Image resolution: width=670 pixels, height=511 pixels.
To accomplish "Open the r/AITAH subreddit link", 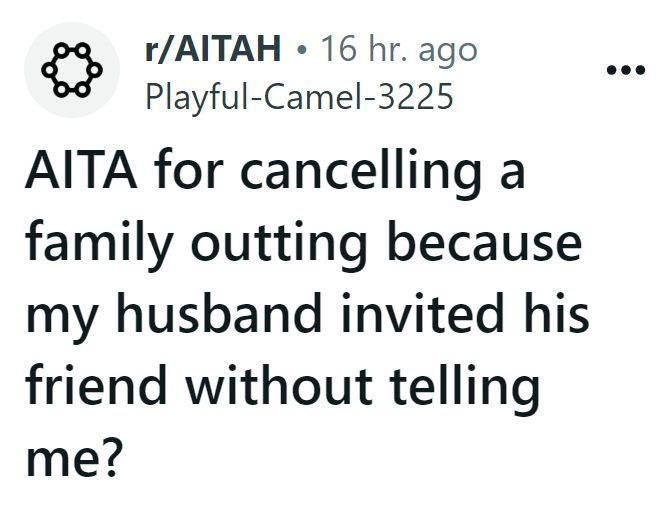I will 212,47.
